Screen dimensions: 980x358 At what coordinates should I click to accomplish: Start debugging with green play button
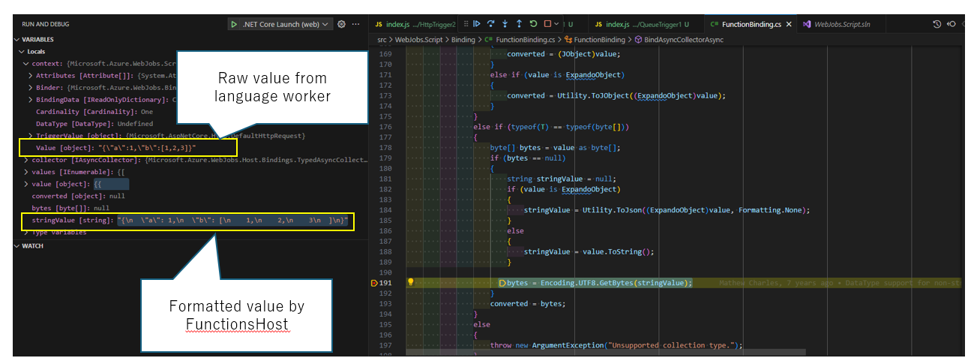click(235, 24)
